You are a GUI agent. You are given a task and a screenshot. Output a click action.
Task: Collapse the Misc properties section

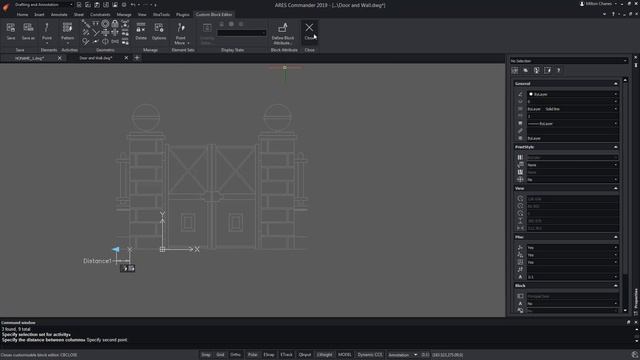coord(616,237)
